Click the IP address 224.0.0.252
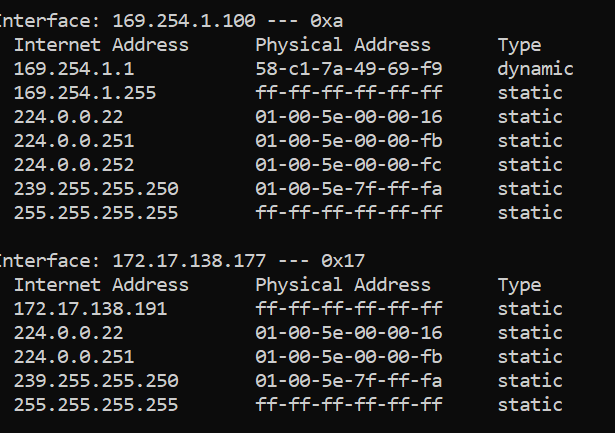 (73, 165)
